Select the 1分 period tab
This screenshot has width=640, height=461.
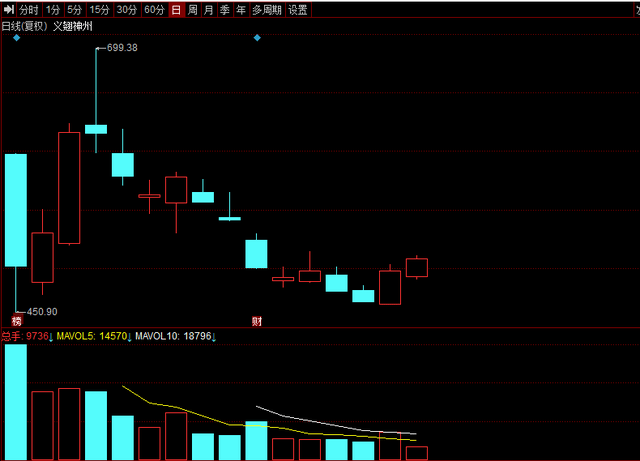coord(53,10)
